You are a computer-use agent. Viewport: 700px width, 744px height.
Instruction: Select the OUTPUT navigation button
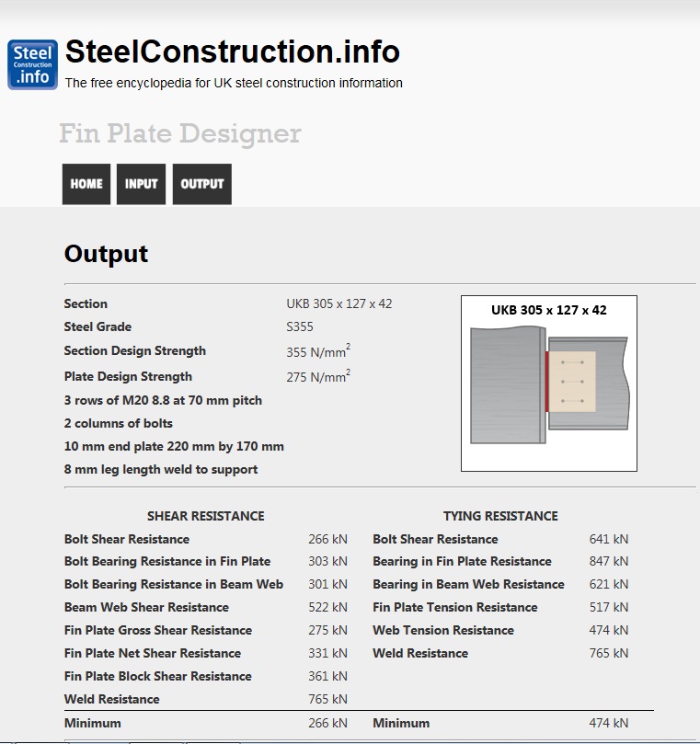pos(202,184)
